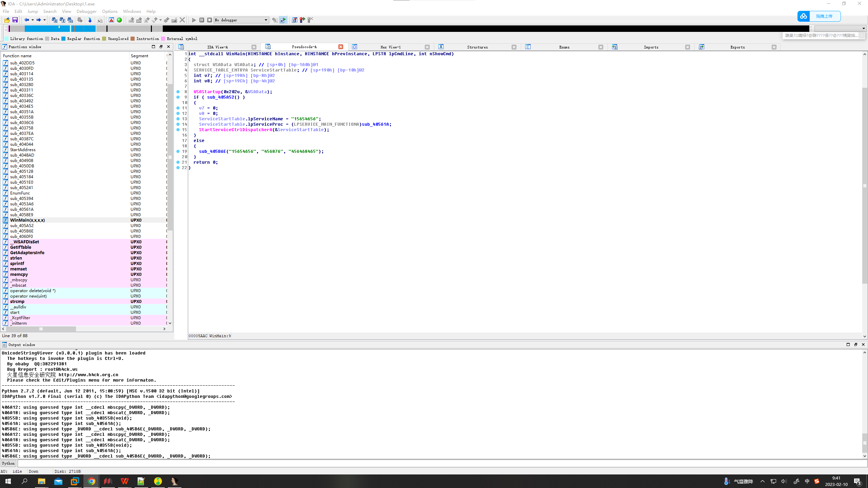Toggle breakpoint dot on line 13
Viewport: 868px width, 488px height.
click(178, 119)
